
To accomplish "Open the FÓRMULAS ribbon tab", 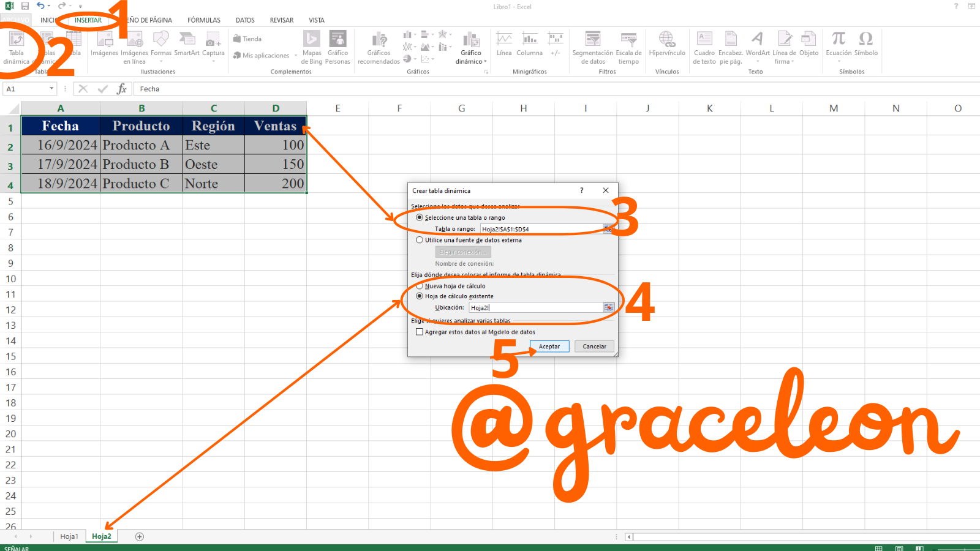I will click(204, 20).
